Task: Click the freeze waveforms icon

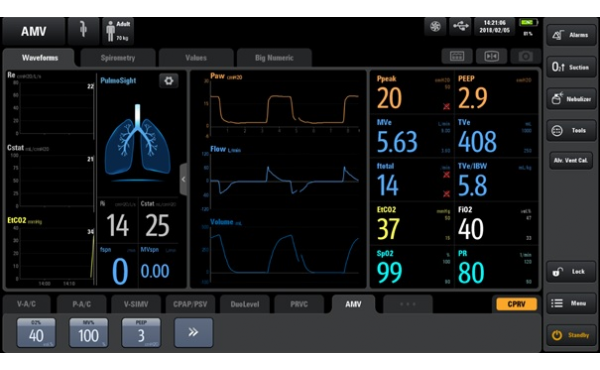Action: click(491, 57)
